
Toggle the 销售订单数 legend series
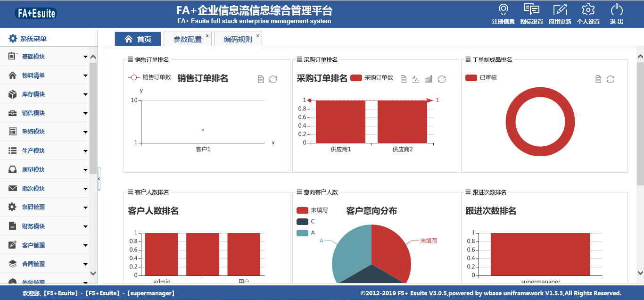point(149,77)
